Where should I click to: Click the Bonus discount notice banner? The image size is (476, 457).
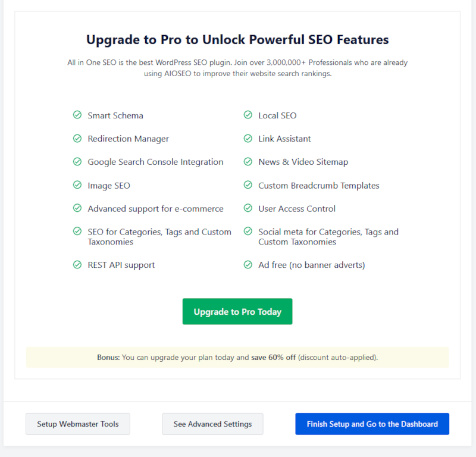coord(237,358)
